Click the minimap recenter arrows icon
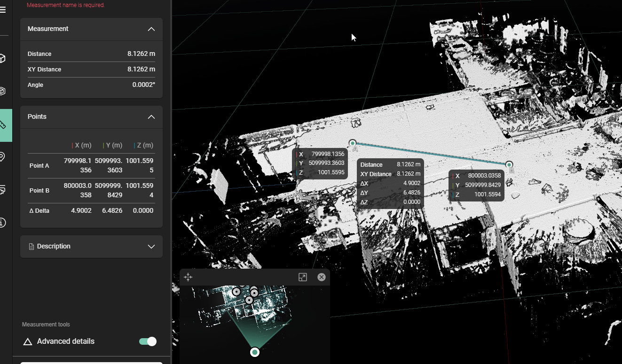The width and height of the screenshot is (622, 364). pos(188,277)
